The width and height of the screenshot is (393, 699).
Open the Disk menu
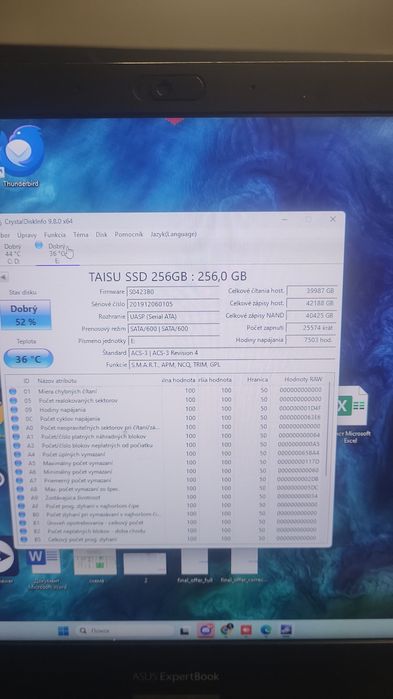(102, 234)
